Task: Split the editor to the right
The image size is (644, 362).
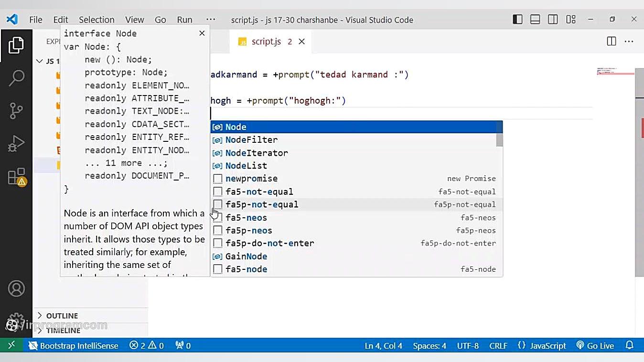Action: pos(611,42)
